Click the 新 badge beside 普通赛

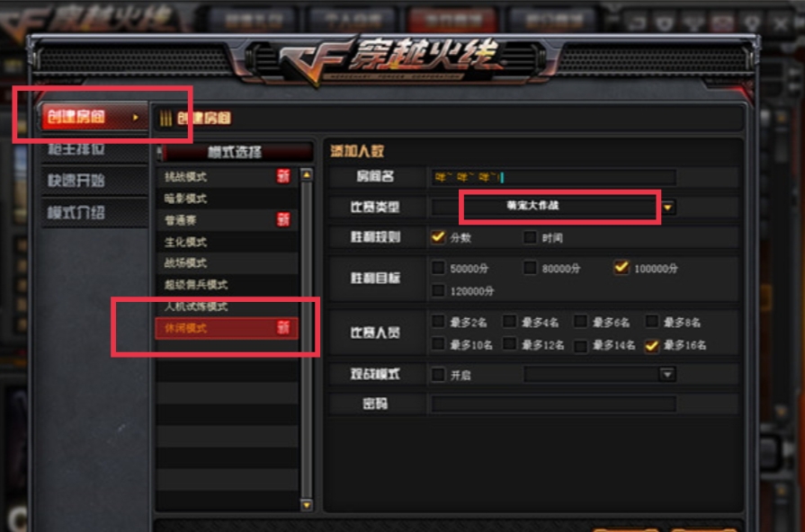283,220
